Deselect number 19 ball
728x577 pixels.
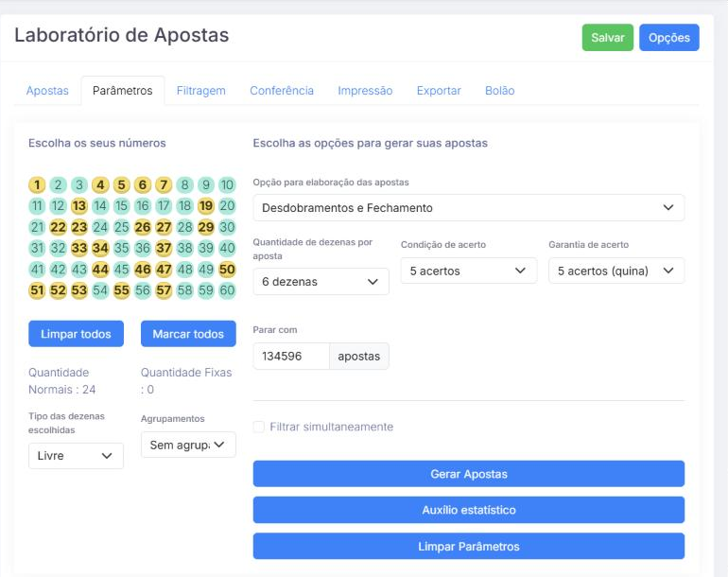click(x=206, y=206)
